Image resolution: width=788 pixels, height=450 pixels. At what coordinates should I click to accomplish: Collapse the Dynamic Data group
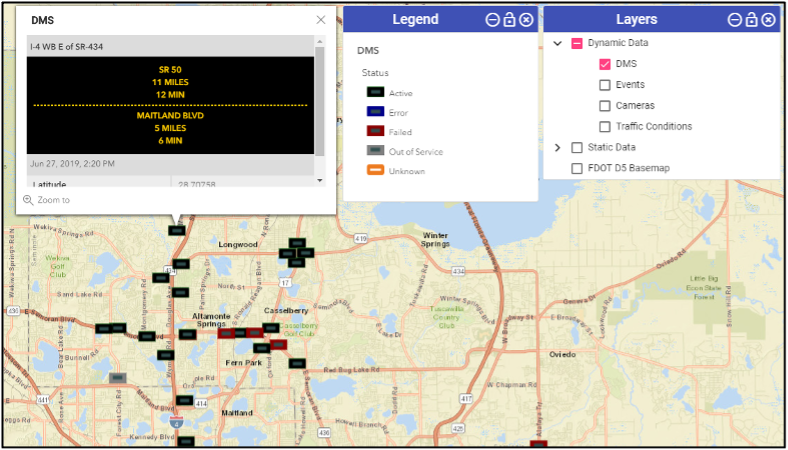[557, 44]
